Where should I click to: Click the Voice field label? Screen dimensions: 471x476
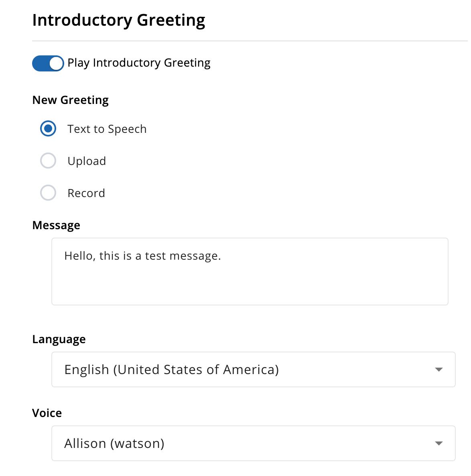click(47, 413)
